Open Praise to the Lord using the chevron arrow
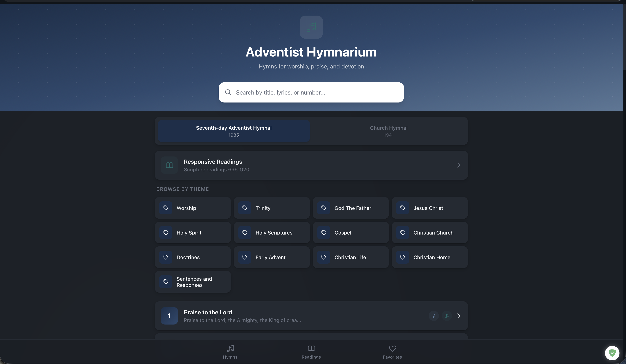 point(459,316)
